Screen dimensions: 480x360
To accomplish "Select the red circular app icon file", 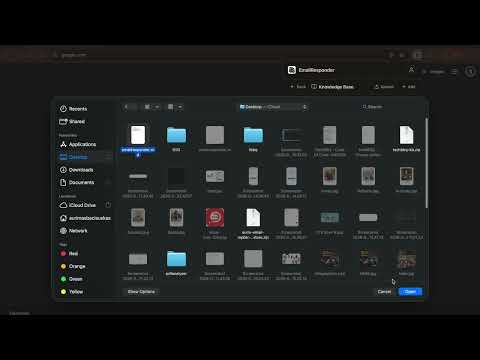I will click(x=215, y=218).
